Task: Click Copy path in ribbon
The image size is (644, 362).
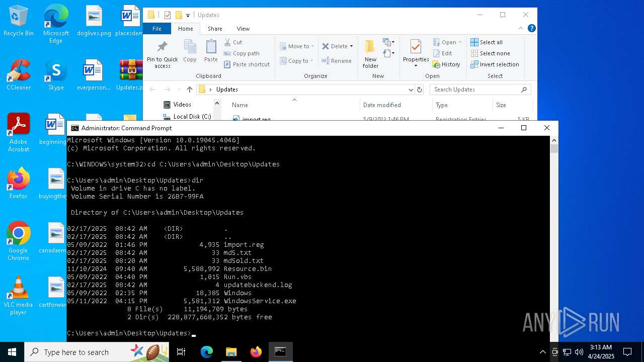Action: pyautogui.click(x=242, y=53)
